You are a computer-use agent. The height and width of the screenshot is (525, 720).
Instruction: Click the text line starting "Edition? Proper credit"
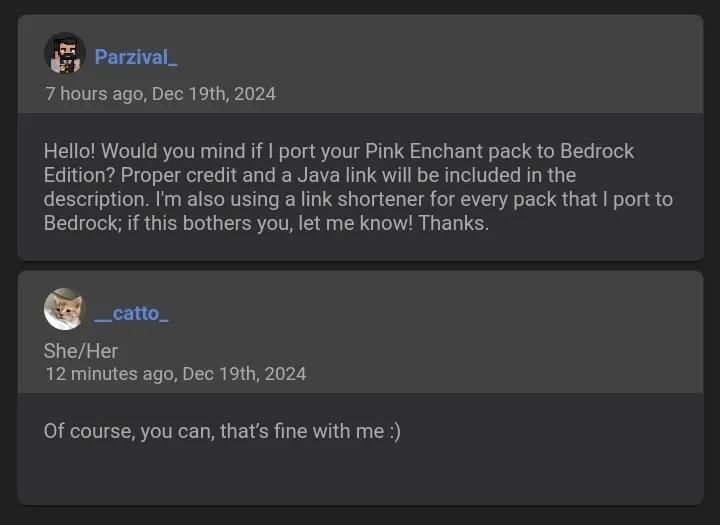[310, 175]
